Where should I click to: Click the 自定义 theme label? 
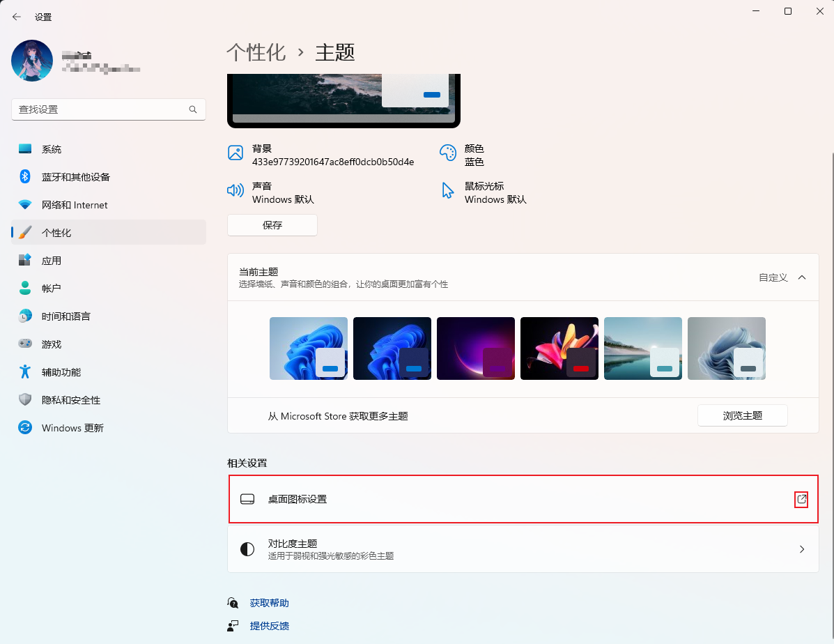773,277
